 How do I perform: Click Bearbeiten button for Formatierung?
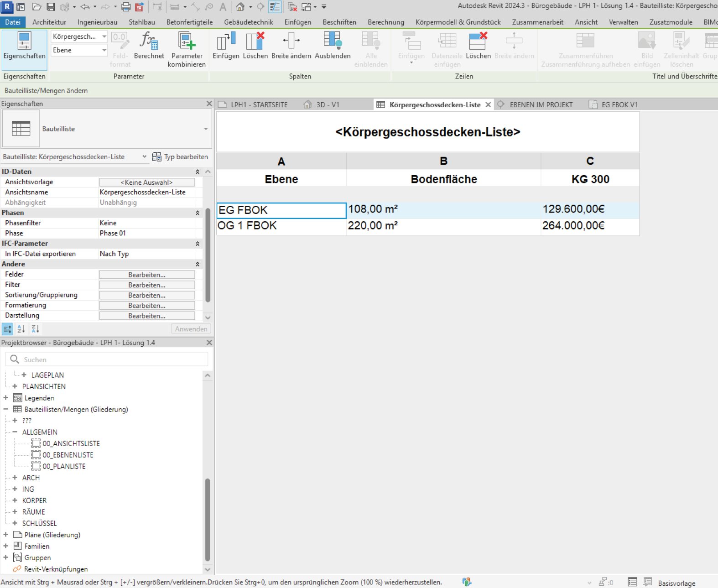coord(147,305)
